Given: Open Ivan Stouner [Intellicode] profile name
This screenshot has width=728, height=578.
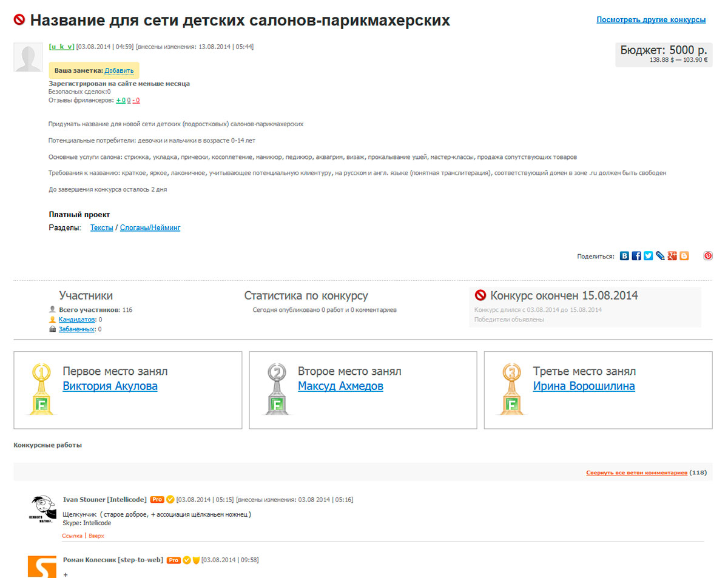Looking at the screenshot, I should (x=105, y=500).
